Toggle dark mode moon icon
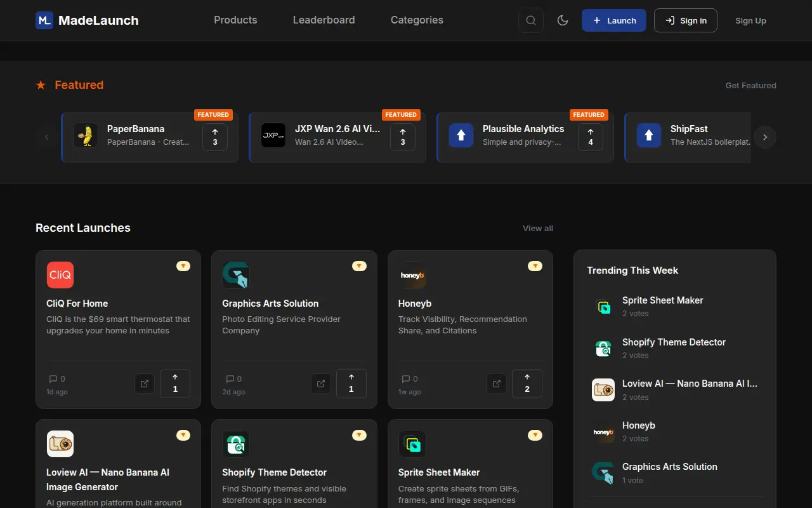812x508 pixels. pos(563,20)
